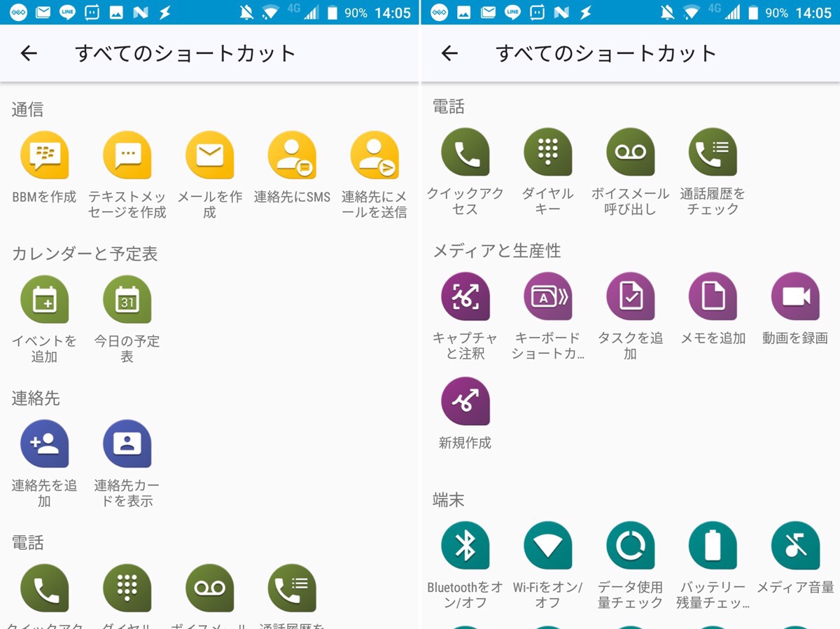Image resolution: width=840 pixels, height=629 pixels.
Task: Toggle the Bluetoothをオン/オフ shortcut
Action: point(465,546)
